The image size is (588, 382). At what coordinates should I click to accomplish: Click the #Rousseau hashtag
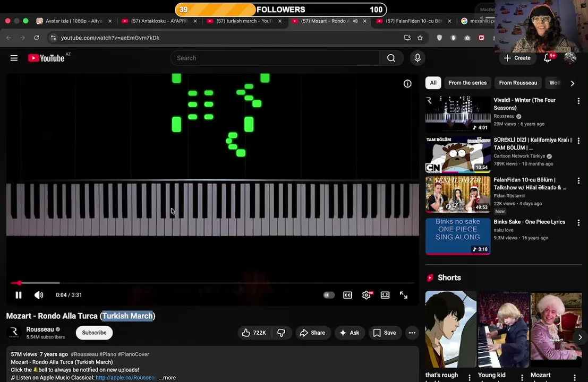coord(84,354)
